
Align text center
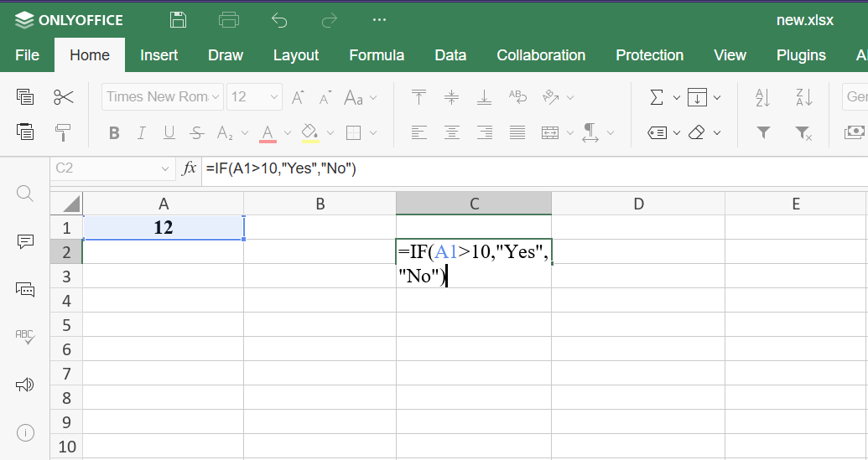click(x=452, y=132)
